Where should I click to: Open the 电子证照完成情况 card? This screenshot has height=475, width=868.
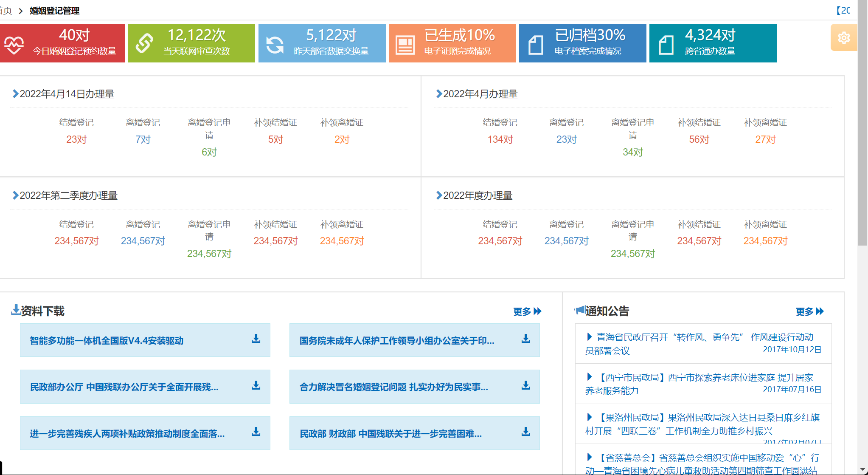click(452, 43)
